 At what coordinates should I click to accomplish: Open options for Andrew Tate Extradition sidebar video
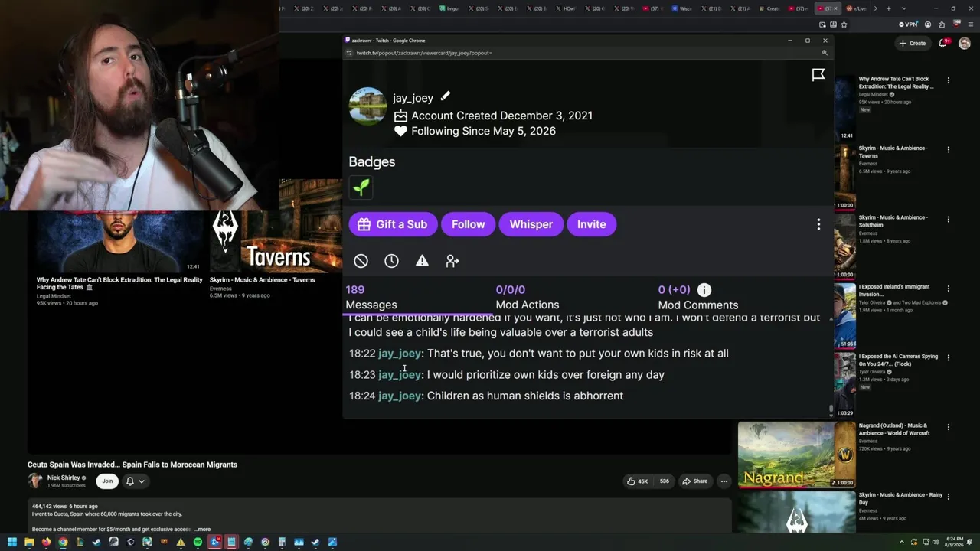point(949,80)
